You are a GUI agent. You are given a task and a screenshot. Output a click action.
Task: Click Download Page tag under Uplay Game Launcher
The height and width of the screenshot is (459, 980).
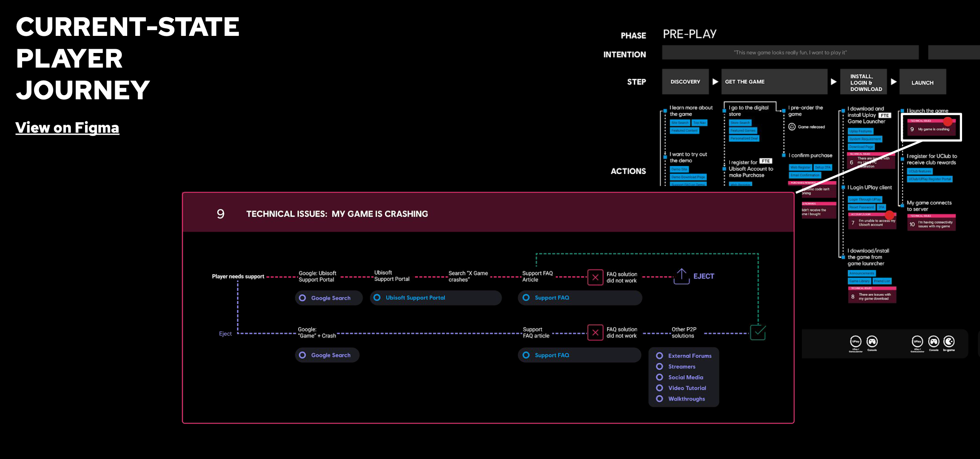861,147
